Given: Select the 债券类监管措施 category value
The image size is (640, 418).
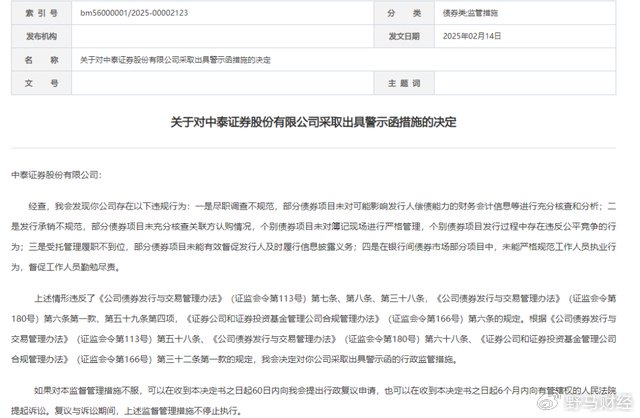Looking at the screenshot, I should coord(470,13).
